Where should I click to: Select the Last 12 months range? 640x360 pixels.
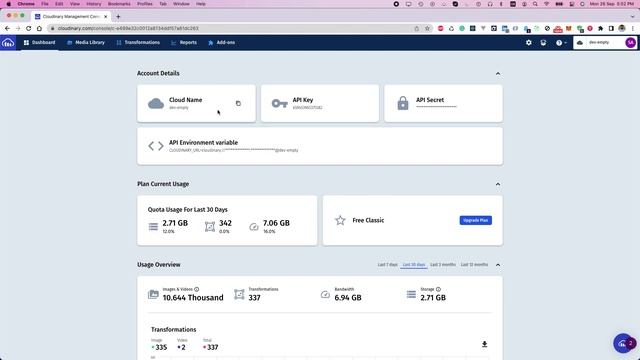coord(474,264)
